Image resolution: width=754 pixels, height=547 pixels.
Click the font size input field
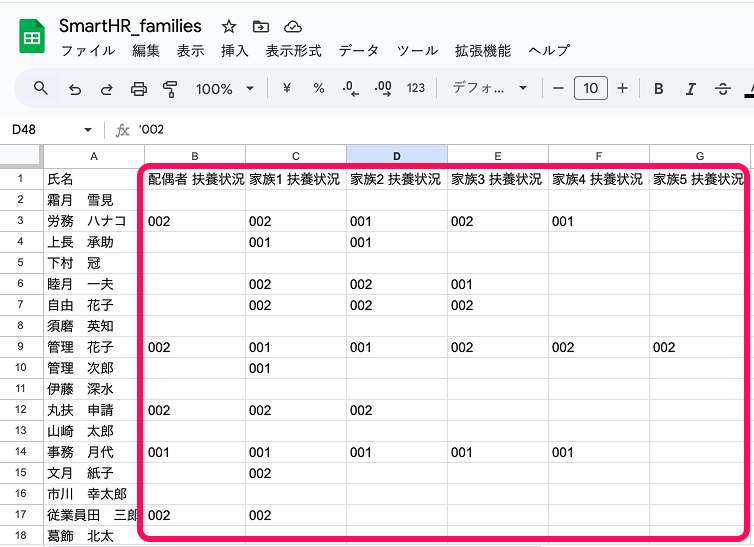[x=591, y=89]
